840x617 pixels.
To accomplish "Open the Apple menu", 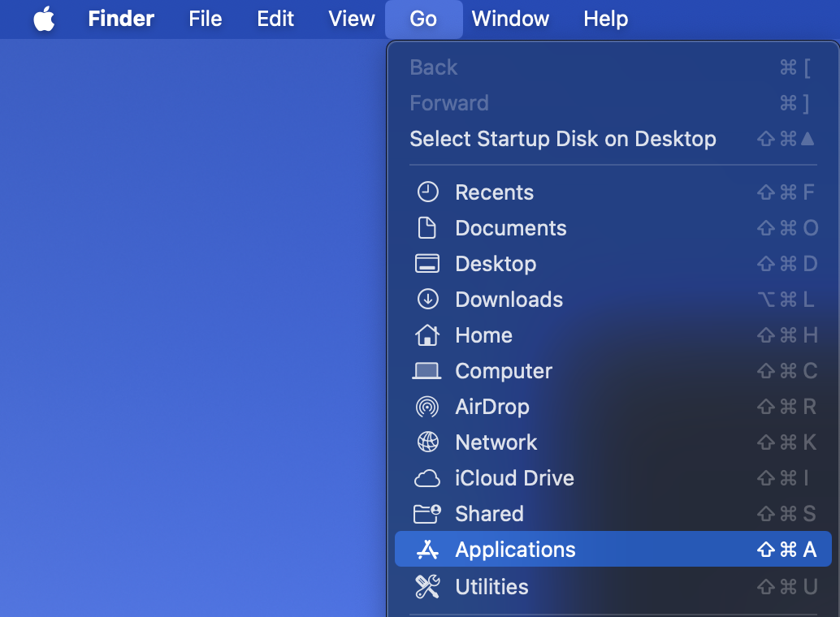I will coord(45,19).
